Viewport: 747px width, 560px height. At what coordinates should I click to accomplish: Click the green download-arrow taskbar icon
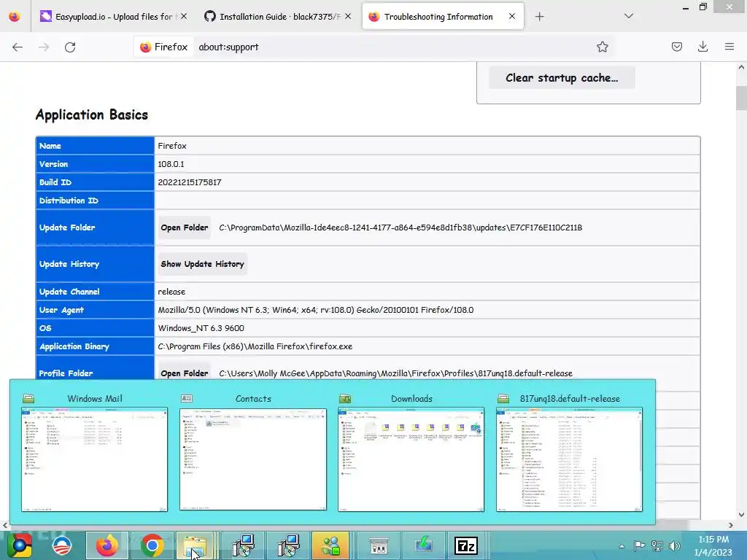point(424,545)
